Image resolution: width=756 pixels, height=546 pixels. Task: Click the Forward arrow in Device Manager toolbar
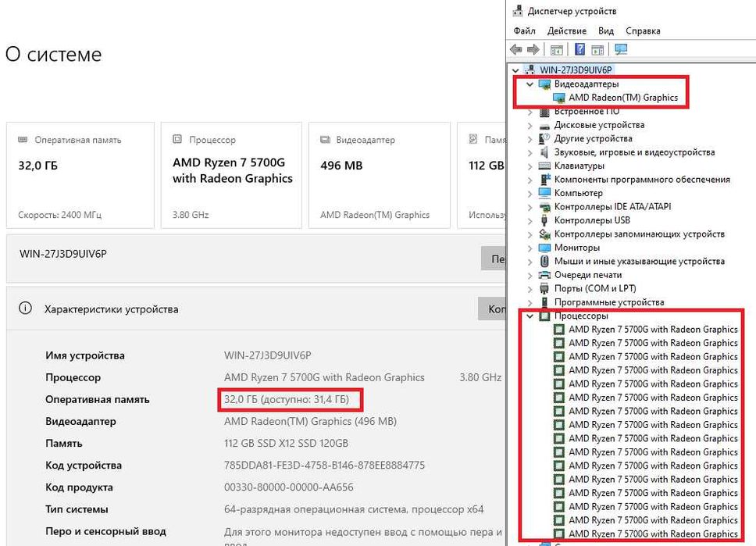(533, 49)
